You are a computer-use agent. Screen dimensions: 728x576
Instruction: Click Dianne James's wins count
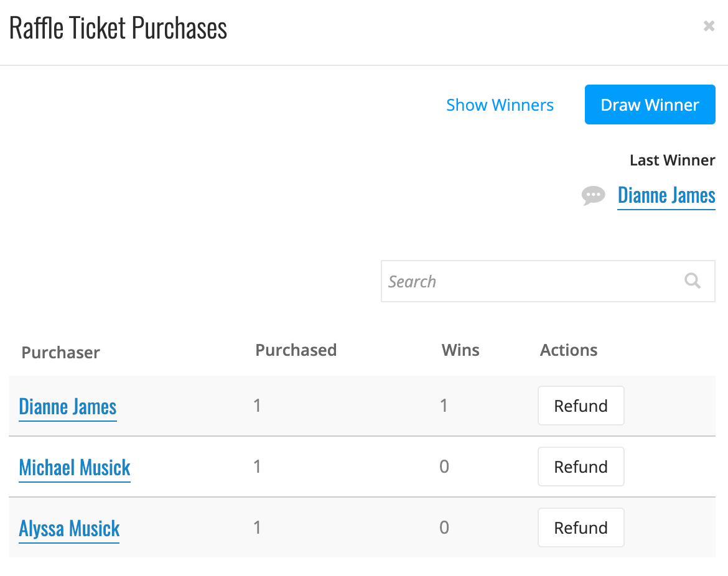click(x=444, y=406)
